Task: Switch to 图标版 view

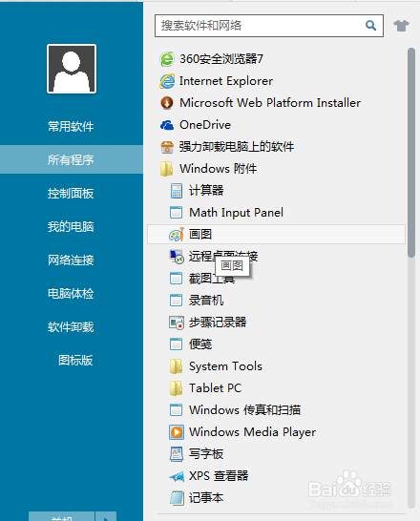Action: pyautogui.click(x=75, y=360)
